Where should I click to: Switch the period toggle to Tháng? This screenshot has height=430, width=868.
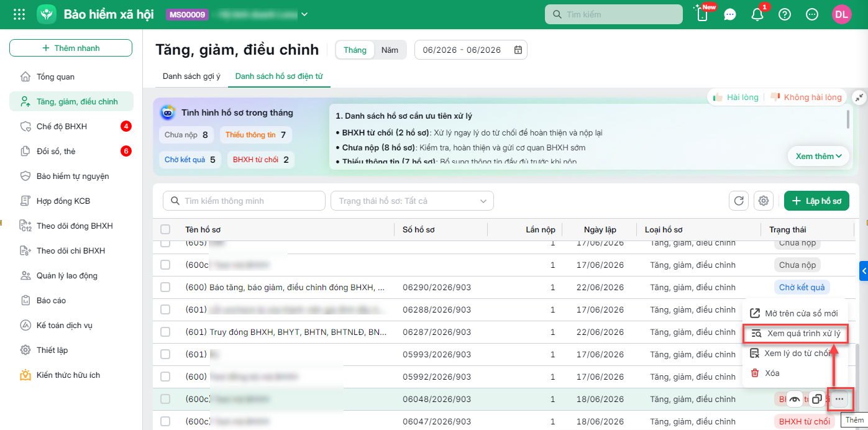click(355, 50)
